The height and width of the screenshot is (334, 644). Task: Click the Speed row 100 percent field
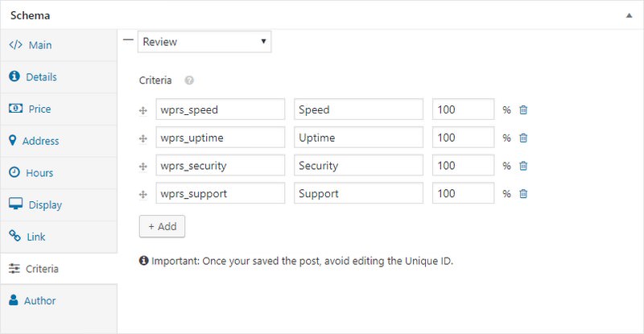pos(464,109)
